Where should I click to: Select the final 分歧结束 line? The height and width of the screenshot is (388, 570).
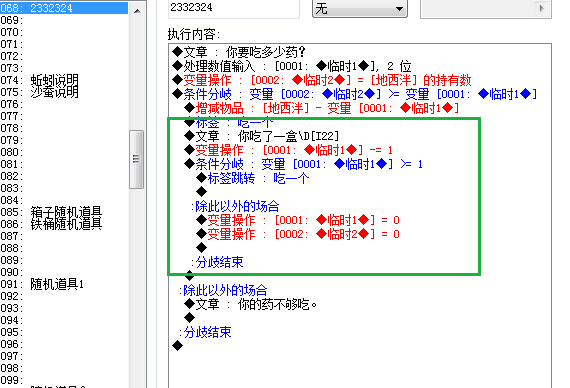point(205,332)
